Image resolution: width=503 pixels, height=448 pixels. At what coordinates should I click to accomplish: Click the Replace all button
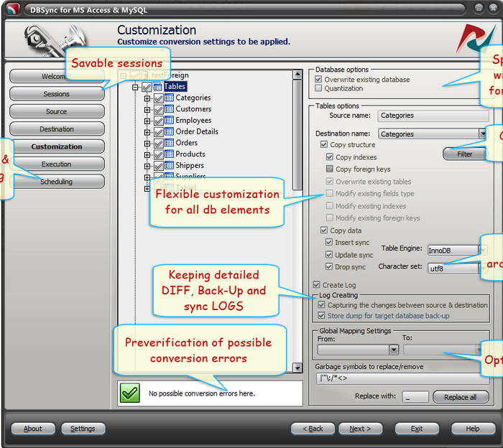click(x=461, y=397)
